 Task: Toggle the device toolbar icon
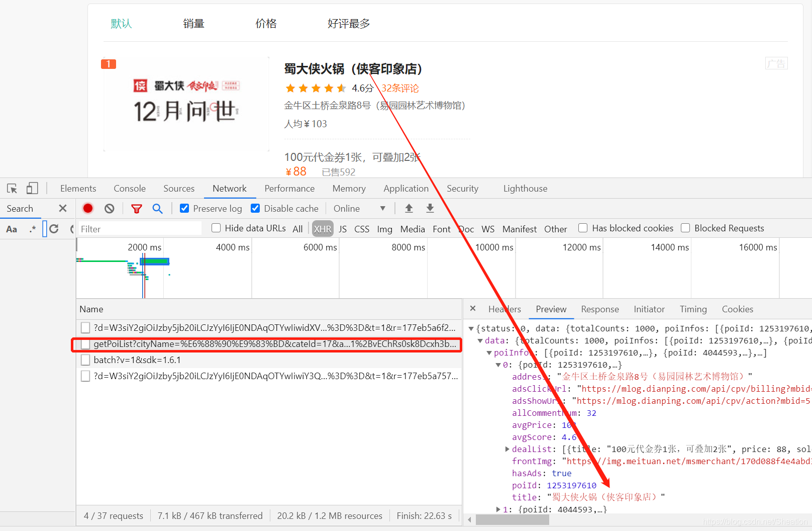click(x=32, y=189)
